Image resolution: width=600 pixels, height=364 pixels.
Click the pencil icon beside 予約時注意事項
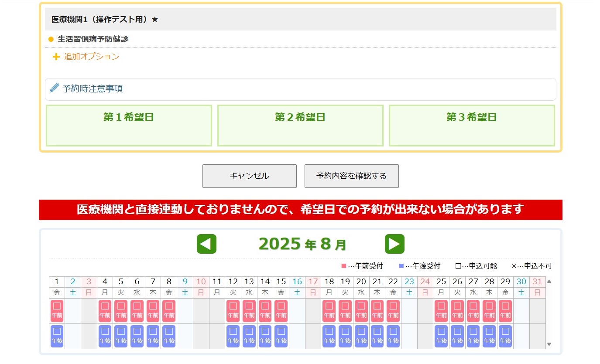pos(55,88)
